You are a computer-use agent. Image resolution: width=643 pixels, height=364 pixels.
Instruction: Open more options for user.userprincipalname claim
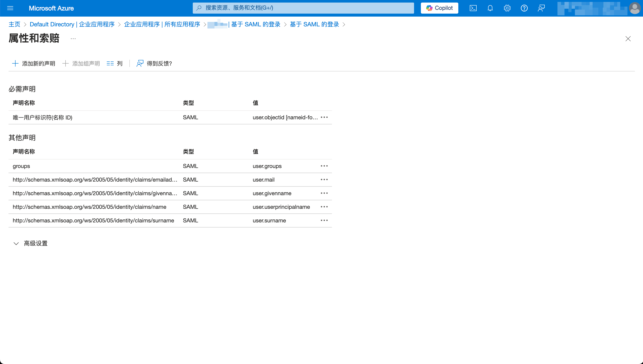[x=324, y=207]
